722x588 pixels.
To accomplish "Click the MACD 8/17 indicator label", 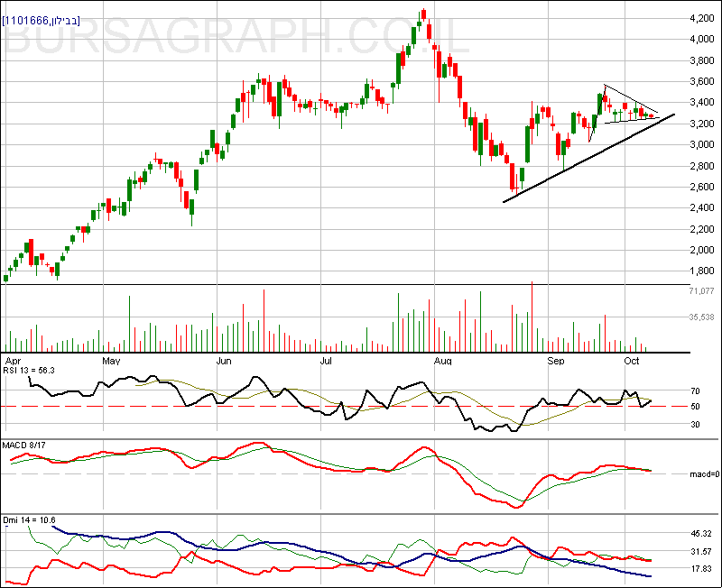I will (28, 444).
